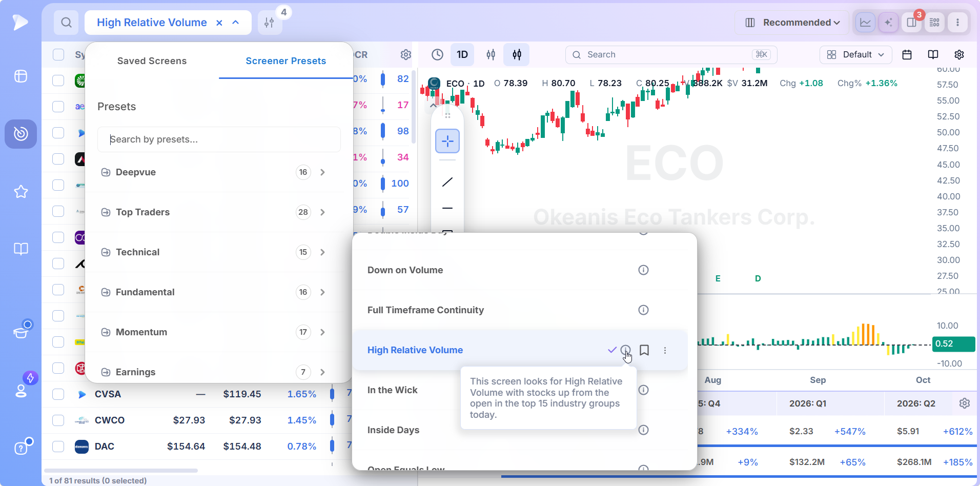The height and width of the screenshot is (486, 980).
Task: Open the help sidebar icon
Action: pyautogui.click(x=21, y=448)
